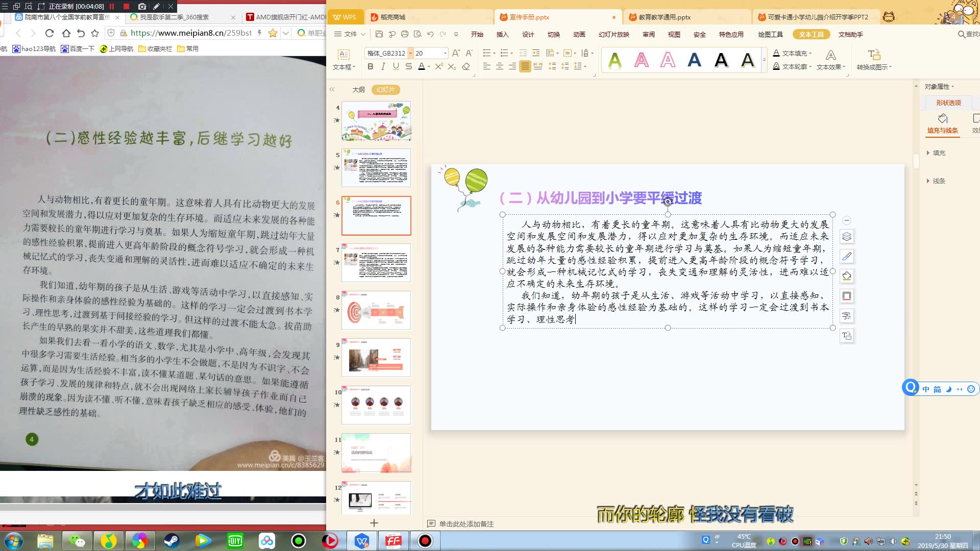Click the 文本效果 text effect button
Screen dimensions: 980x551
tap(831, 60)
